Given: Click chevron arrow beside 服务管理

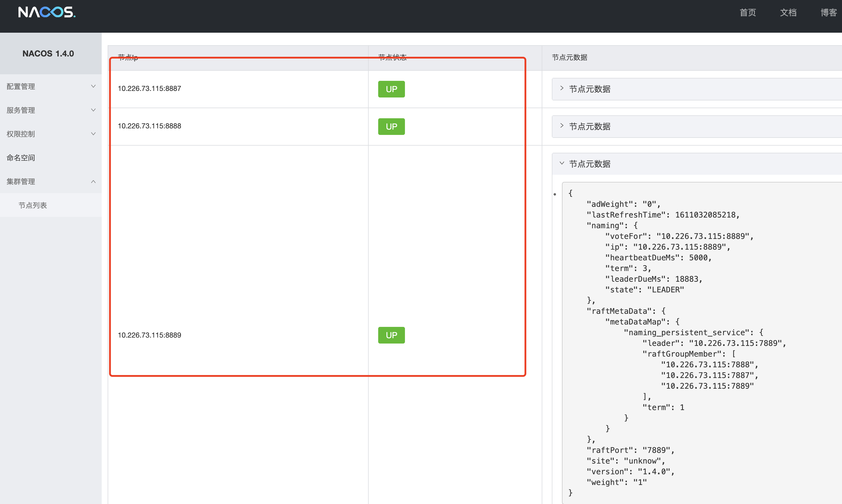Looking at the screenshot, I should [93, 110].
